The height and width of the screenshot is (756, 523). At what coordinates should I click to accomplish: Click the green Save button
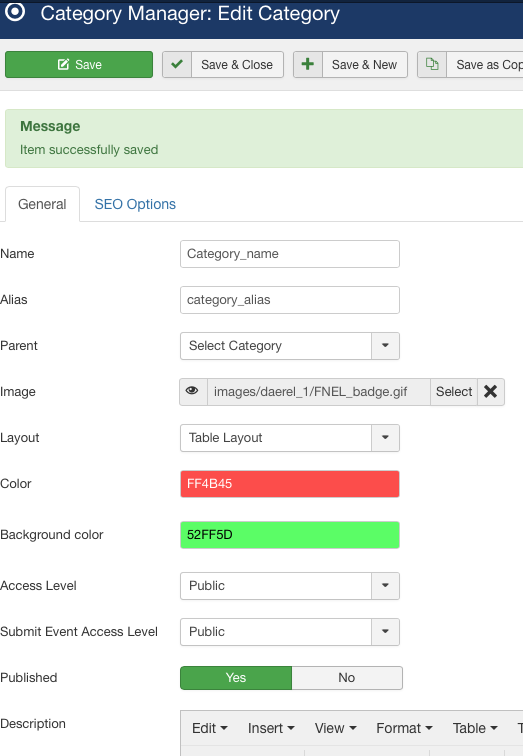(79, 65)
